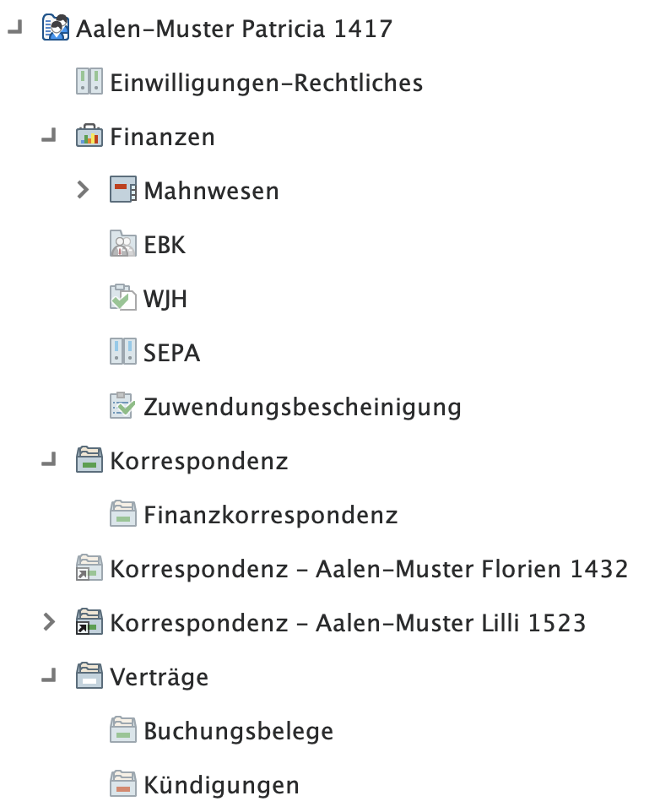Click the SEPA folder icon
Viewport: 660px width, 812px height.
tap(123, 353)
